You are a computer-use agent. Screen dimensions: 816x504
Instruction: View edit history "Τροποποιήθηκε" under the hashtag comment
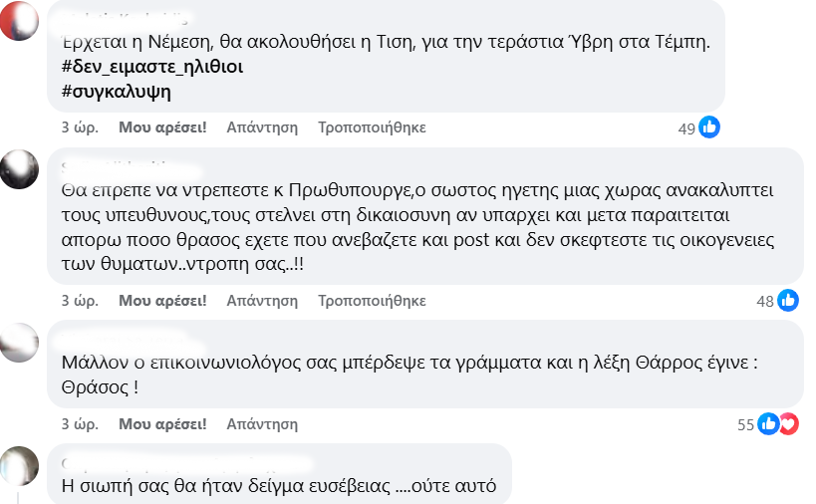[372, 127]
